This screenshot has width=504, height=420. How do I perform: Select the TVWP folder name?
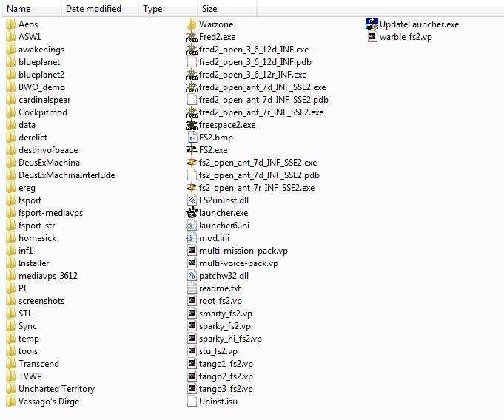pos(30,376)
